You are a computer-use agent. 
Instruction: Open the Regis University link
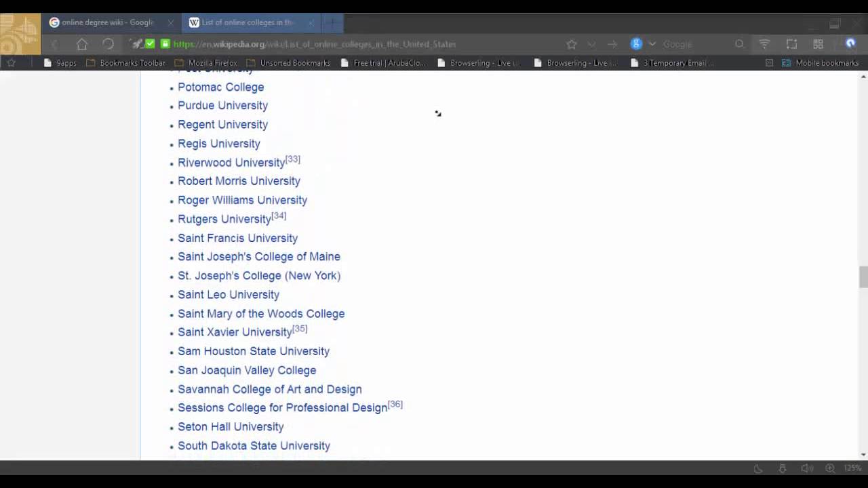(x=218, y=144)
